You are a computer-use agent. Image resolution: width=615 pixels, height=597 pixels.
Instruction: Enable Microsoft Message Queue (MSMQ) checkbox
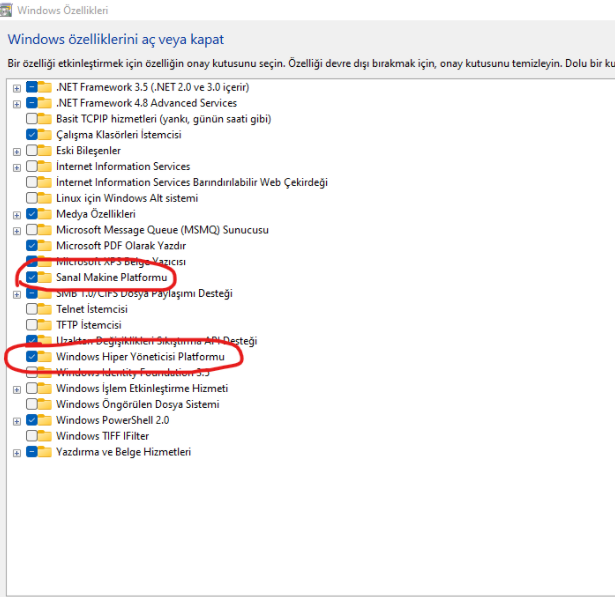(32, 229)
